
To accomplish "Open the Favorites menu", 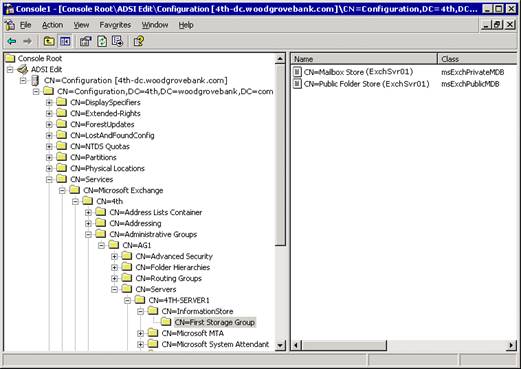I will [x=115, y=25].
